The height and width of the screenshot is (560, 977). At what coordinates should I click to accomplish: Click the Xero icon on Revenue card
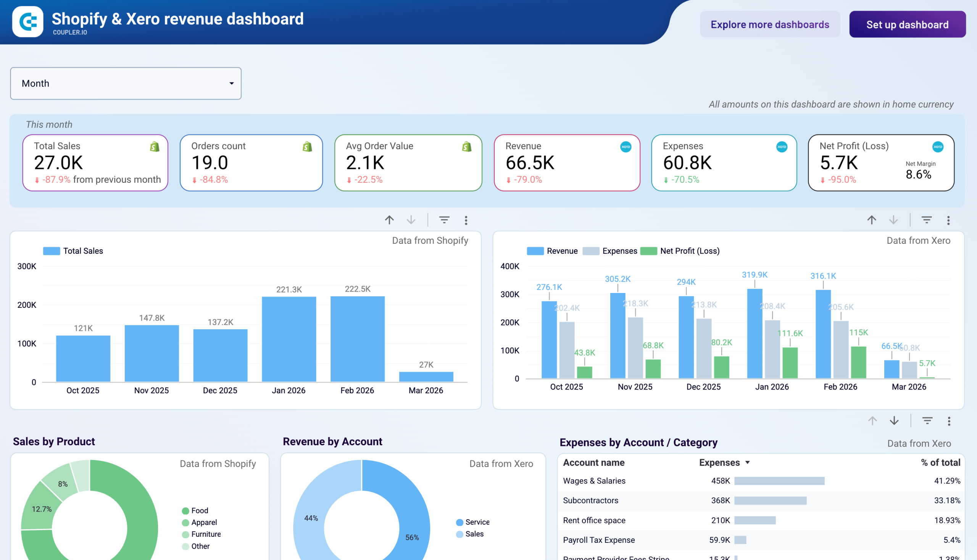pyautogui.click(x=625, y=146)
